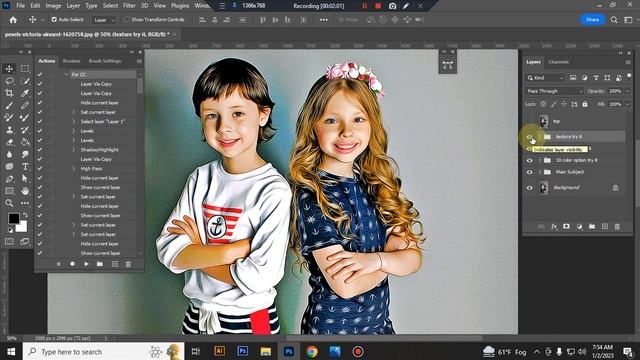The image size is (640, 360).
Task: Select the Clone Stamp tool
Action: coord(9,130)
